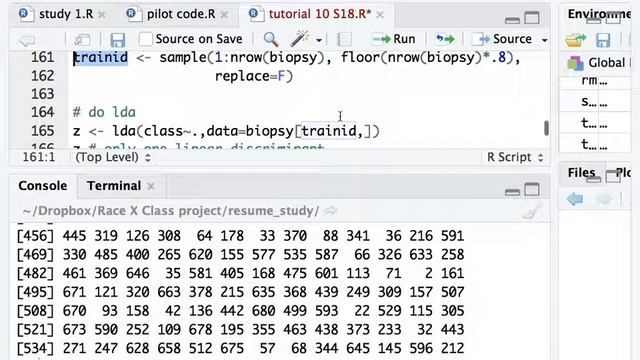
Task: Close the Terminal tab
Action: tap(151, 187)
